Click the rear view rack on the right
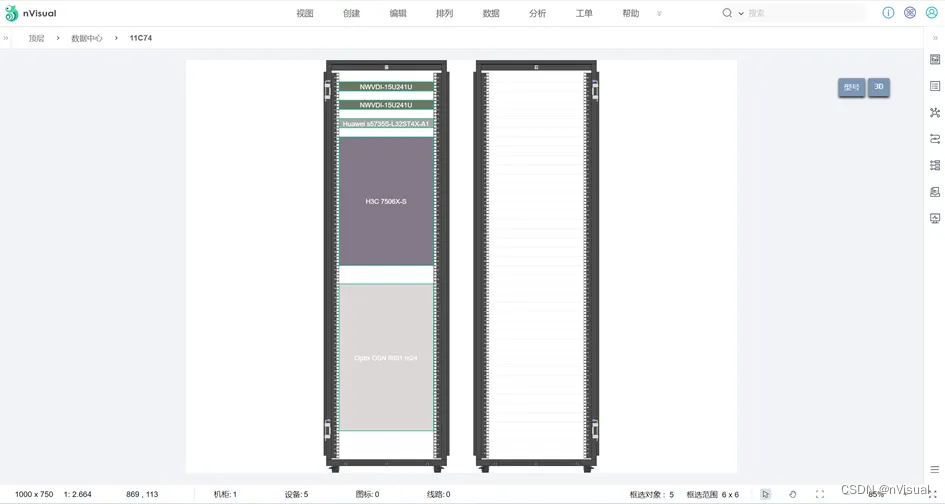Viewport: 945px width, 504px height. tap(536, 266)
